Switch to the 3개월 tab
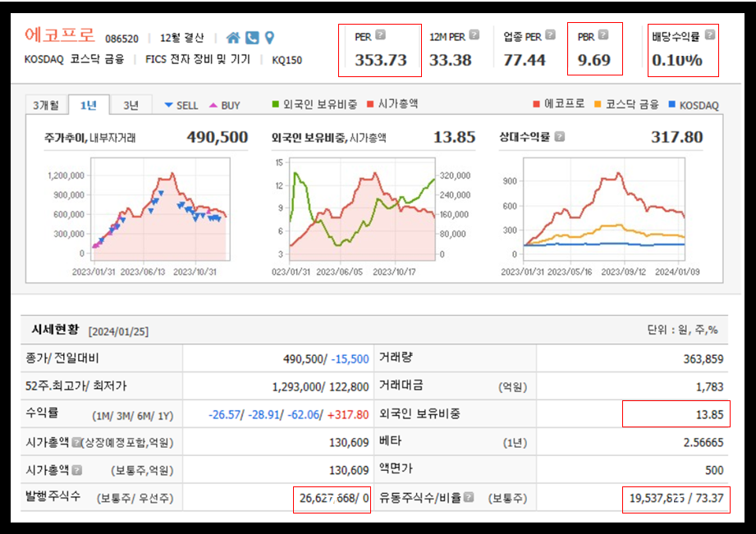This screenshot has height=534, width=756. (x=46, y=105)
